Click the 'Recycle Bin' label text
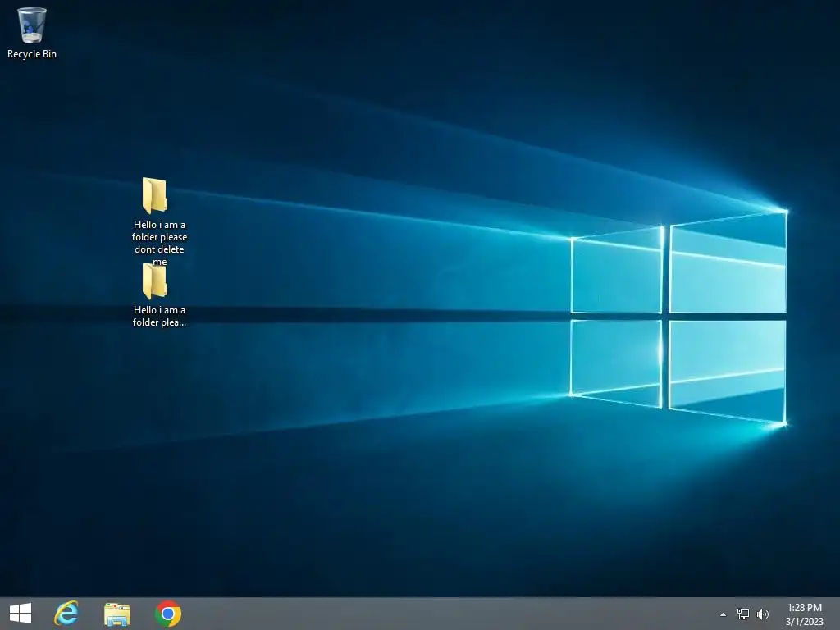The image size is (840, 630). coord(32,54)
